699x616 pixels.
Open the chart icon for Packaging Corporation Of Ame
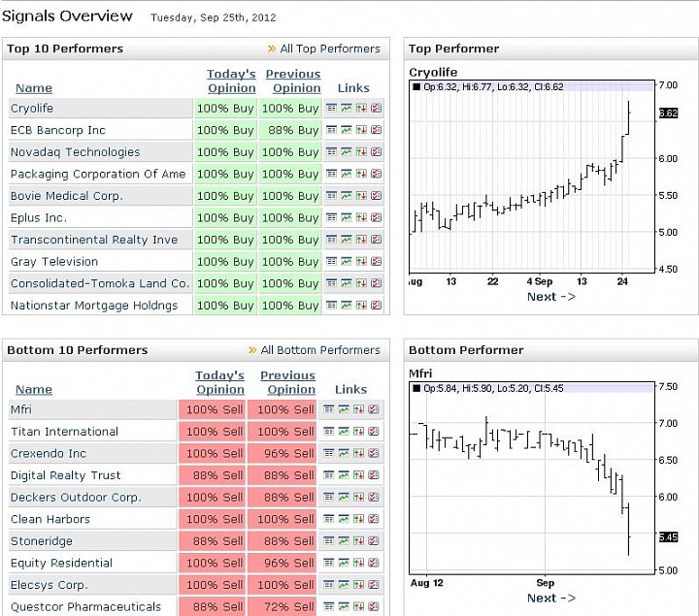pos(347,174)
